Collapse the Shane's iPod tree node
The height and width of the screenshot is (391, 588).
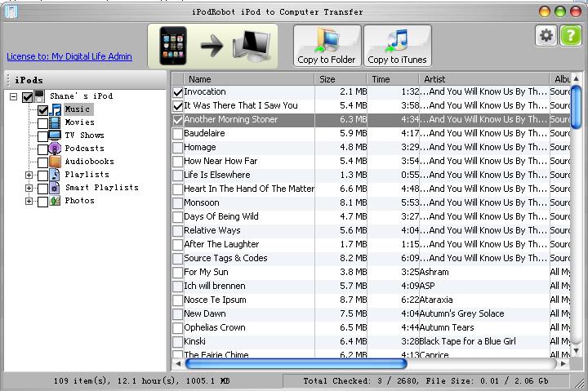(14, 96)
